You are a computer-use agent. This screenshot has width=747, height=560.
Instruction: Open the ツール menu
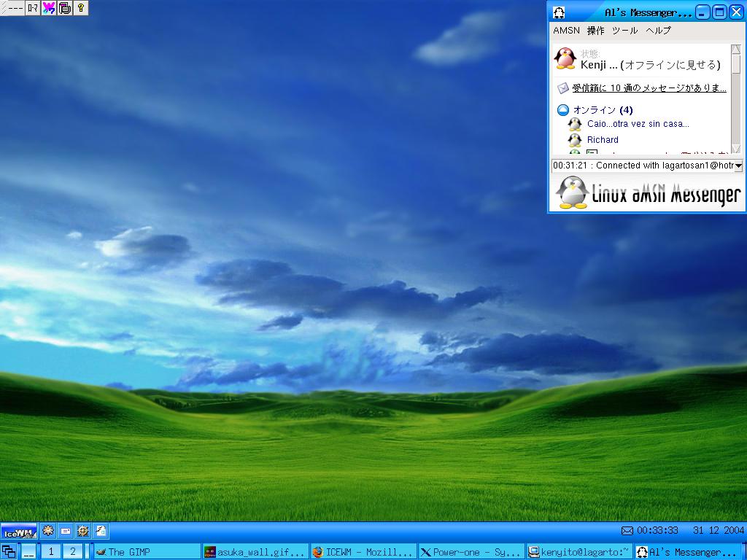624,31
